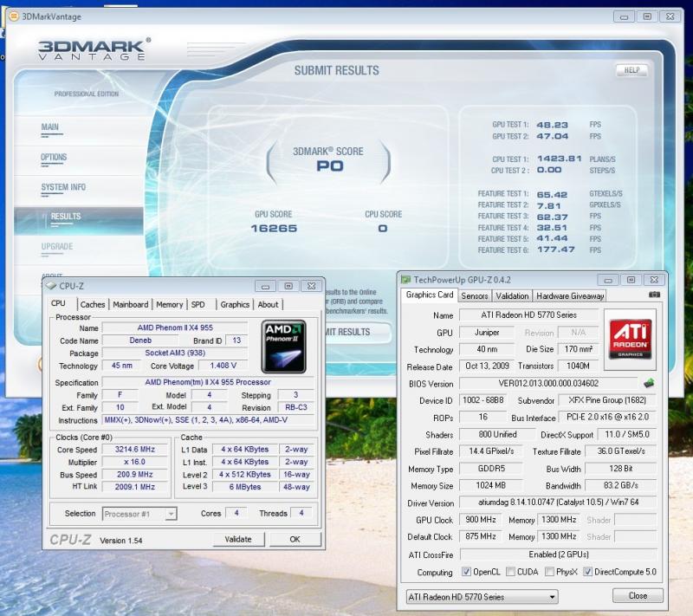The width and height of the screenshot is (693, 616).
Task: Click OK in the CPU-Z window
Action: (295, 539)
